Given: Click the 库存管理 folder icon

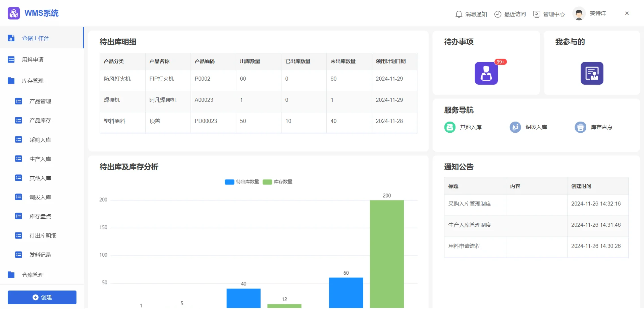Looking at the screenshot, I should click(x=11, y=81).
